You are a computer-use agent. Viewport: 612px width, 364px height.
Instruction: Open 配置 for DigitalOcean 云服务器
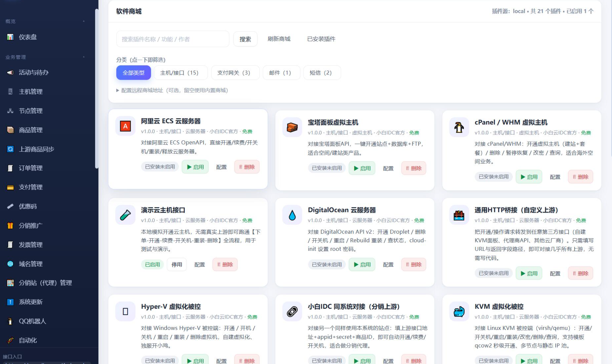click(388, 265)
